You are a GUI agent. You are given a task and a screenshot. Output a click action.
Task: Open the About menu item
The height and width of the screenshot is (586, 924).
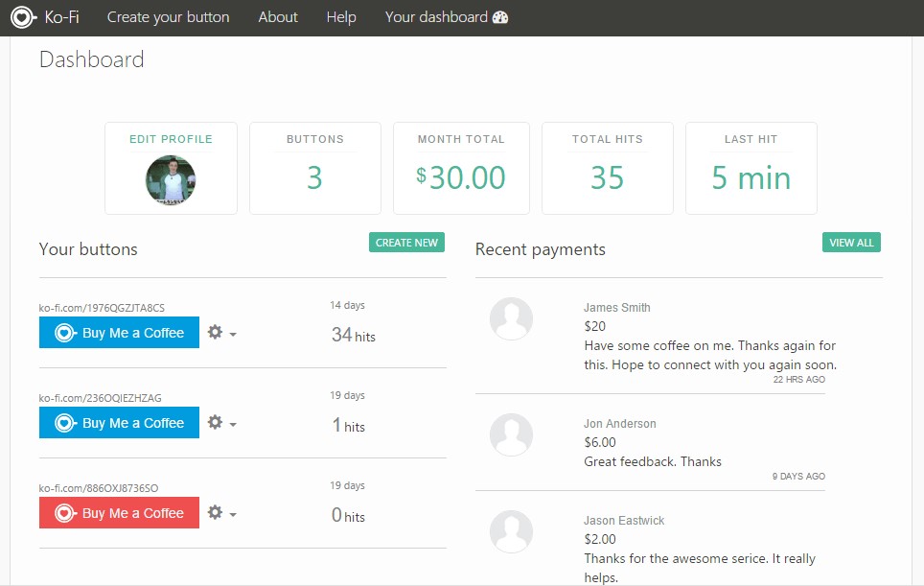coord(278,17)
